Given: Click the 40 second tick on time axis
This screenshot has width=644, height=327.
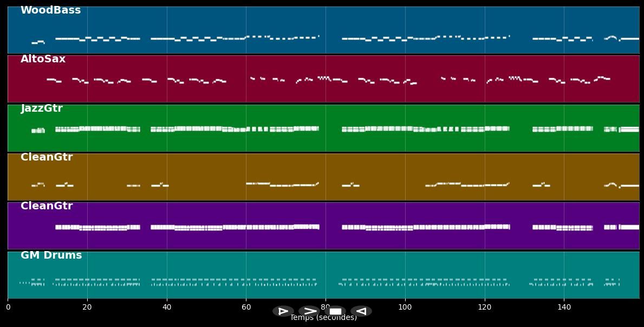Looking at the screenshot, I should coord(167,307).
